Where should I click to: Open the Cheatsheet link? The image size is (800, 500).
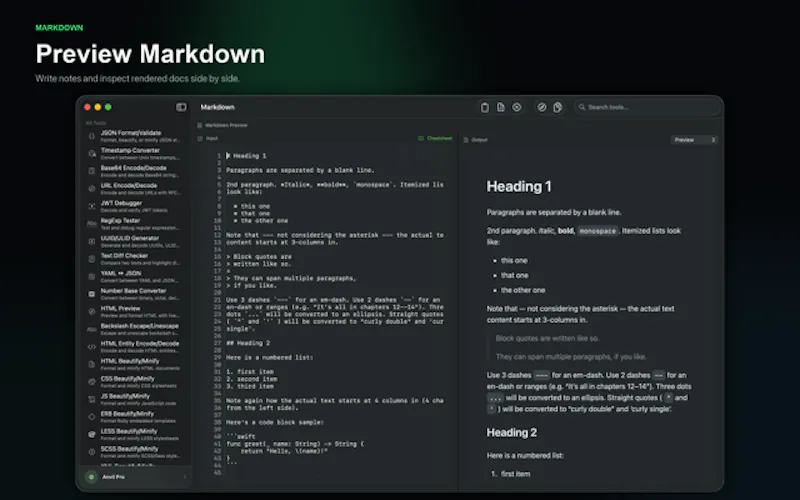tap(435, 138)
